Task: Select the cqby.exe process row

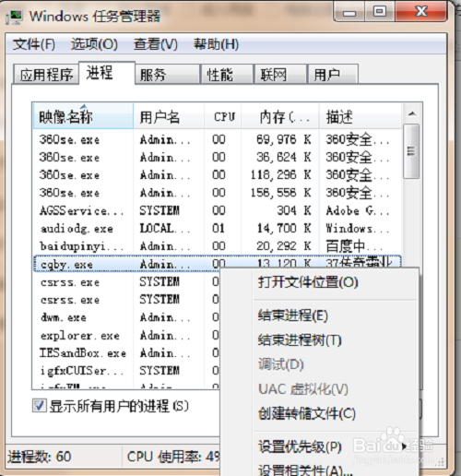Action: click(x=217, y=264)
